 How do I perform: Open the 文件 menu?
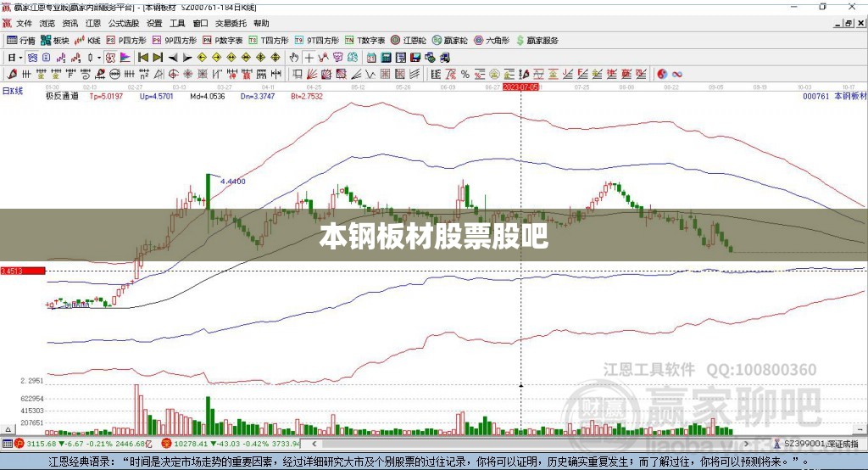tap(24, 23)
